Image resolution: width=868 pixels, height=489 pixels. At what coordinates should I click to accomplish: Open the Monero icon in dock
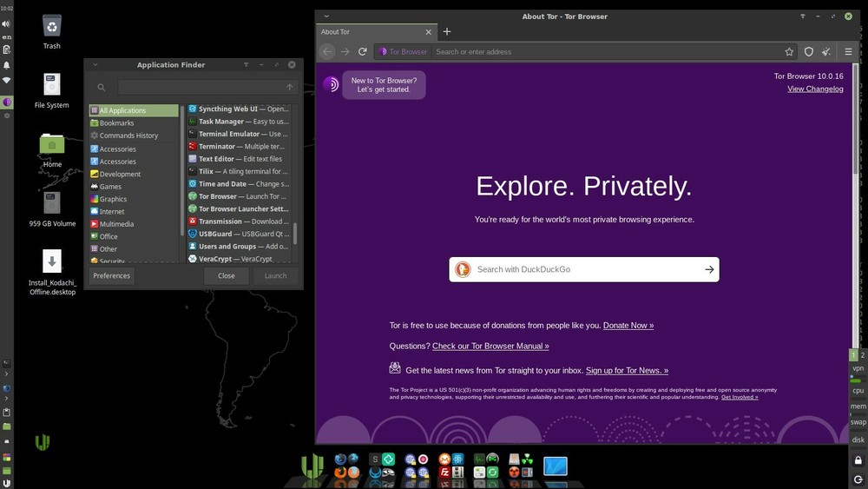pos(444,459)
